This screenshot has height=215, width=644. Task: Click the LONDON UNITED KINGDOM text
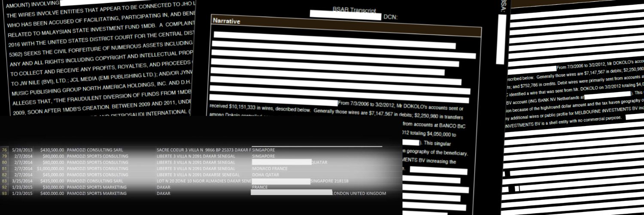pos(359,193)
